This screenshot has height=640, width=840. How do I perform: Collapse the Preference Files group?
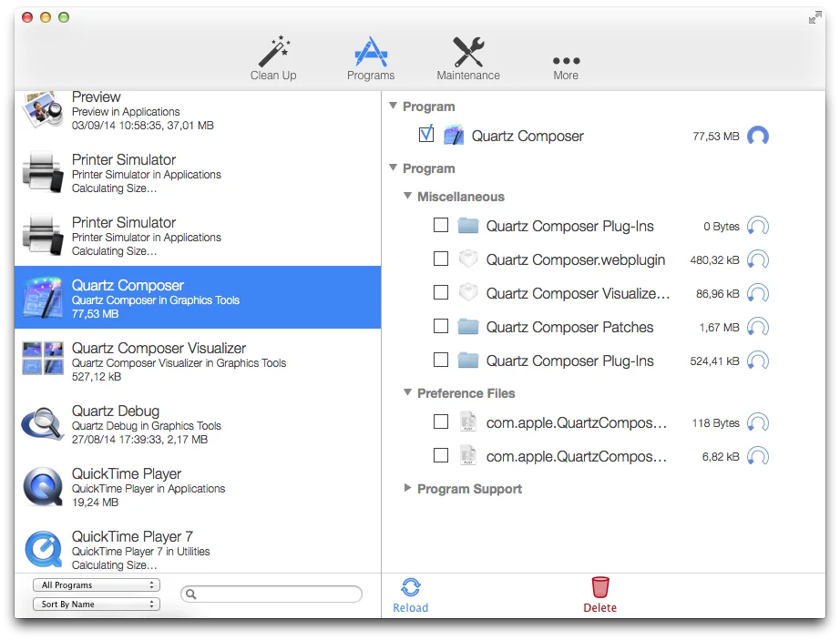click(407, 392)
